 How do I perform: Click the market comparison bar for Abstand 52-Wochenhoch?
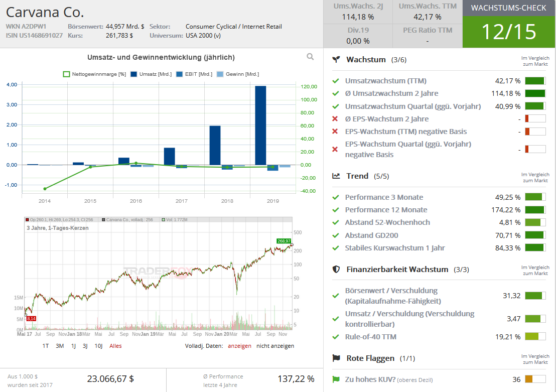535,222
